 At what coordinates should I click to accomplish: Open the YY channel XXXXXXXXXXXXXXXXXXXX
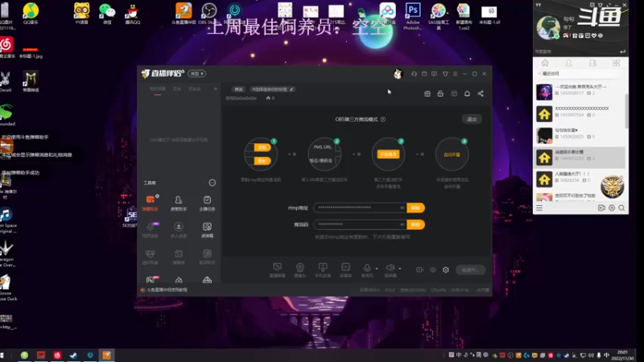pyautogui.click(x=580, y=113)
